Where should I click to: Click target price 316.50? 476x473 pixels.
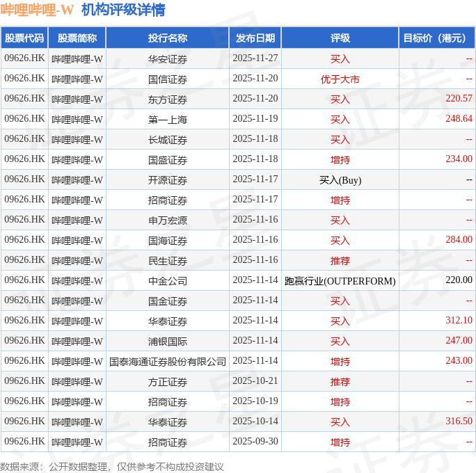(459, 421)
